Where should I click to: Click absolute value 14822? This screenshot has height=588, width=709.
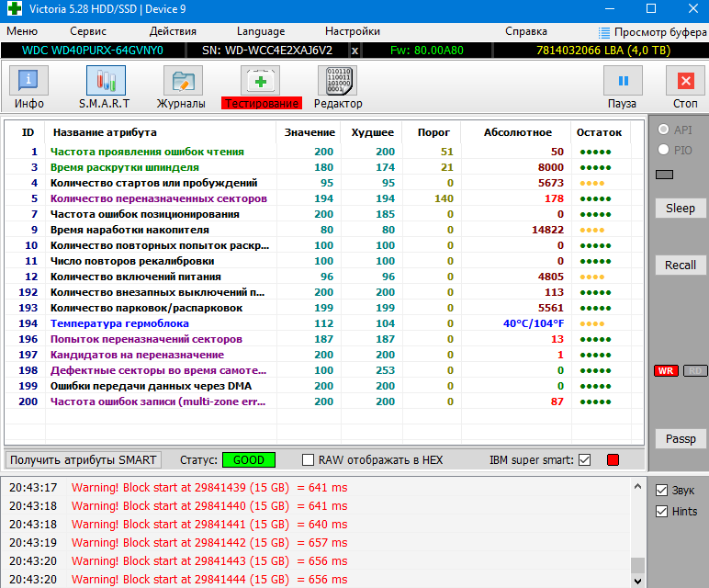tap(547, 230)
